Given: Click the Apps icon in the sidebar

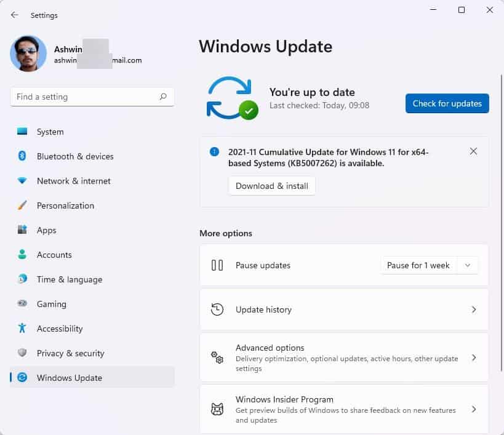Looking at the screenshot, I should click(22, 229).
